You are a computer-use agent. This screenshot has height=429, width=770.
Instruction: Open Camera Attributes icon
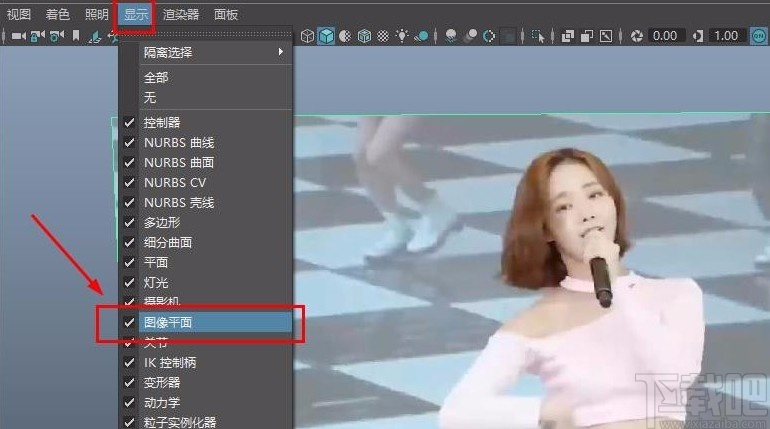tap(56, 36)
